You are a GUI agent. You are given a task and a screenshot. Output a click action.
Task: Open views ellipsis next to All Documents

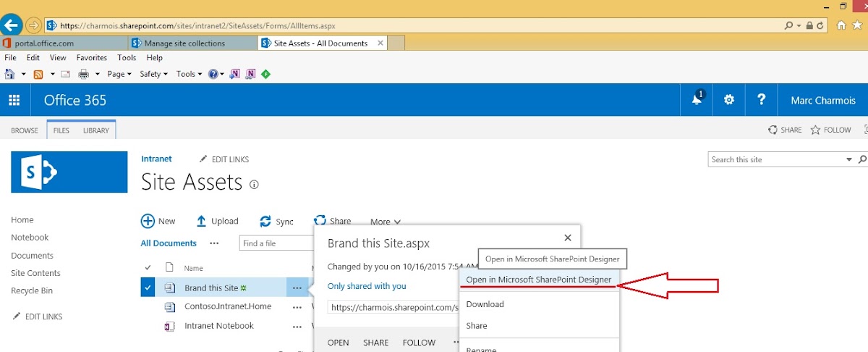pyautogui.click(x=214, y=243)
